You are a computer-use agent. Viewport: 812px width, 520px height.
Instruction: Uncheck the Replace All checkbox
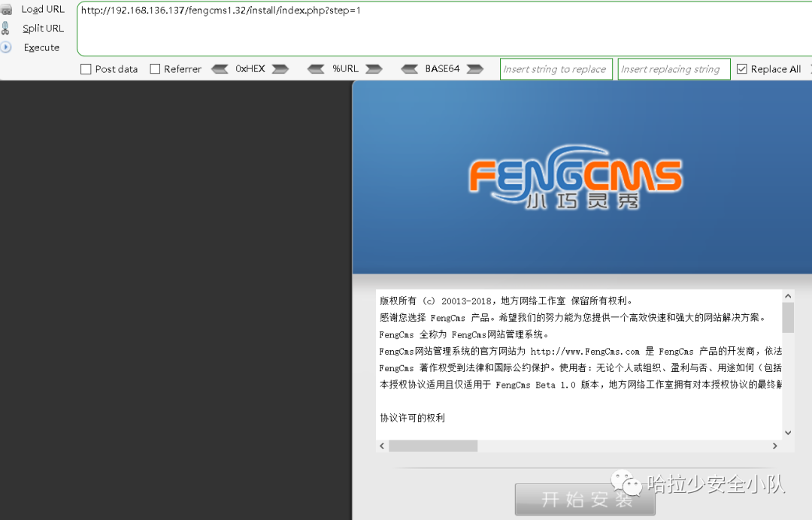coord(741,69)
